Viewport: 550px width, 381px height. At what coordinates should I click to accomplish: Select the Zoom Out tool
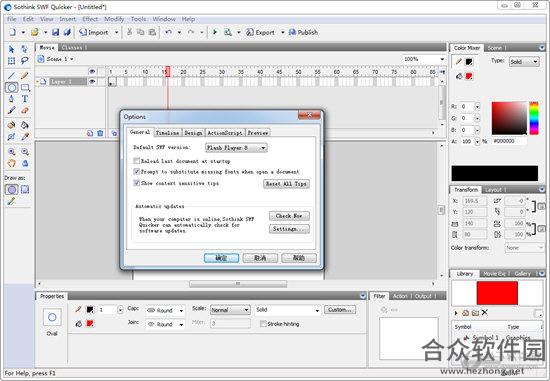click(25, 152)
